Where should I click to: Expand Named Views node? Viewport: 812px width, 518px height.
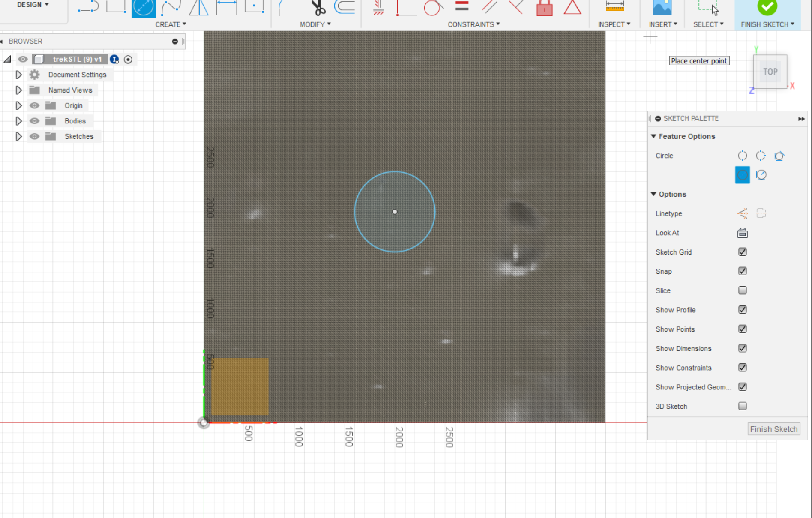[18, 90]
